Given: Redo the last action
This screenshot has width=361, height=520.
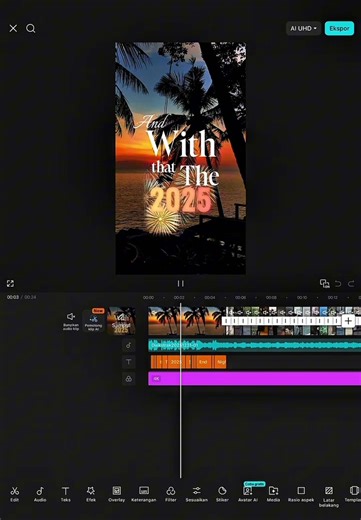Looking at the screenshot, I should (x=351, y=284).
